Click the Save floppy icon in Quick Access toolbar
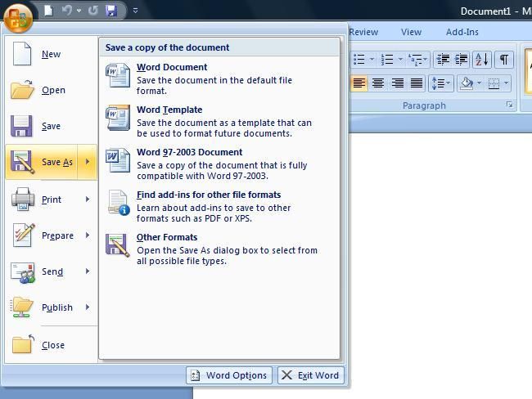Screen dimensions: 532x399 click(111, 11)
